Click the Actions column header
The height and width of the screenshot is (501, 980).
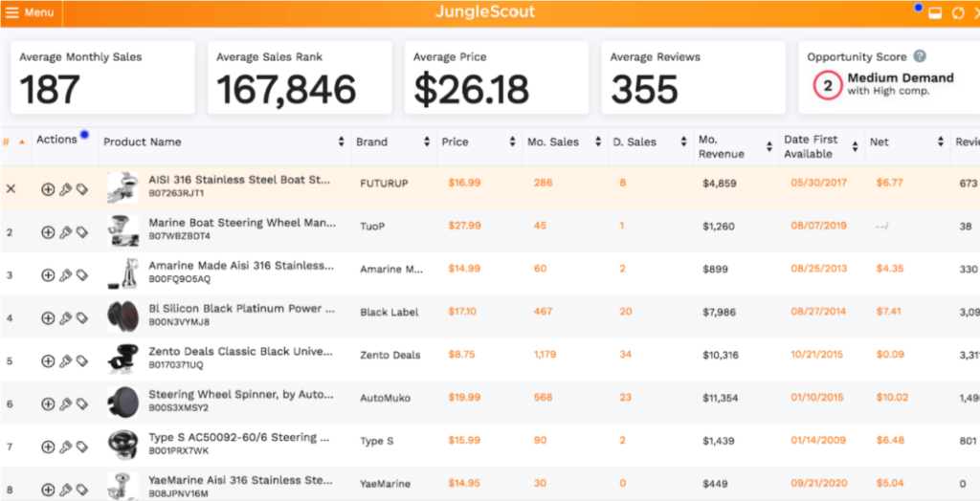(x=56, y=140)
